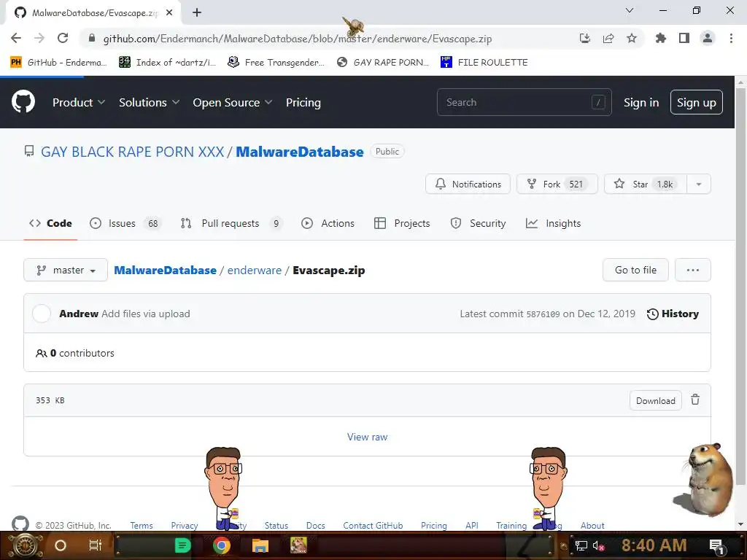Open the MalwareDatabase repository title link
The image size is (747, 560).
click(x=300, y=152)
